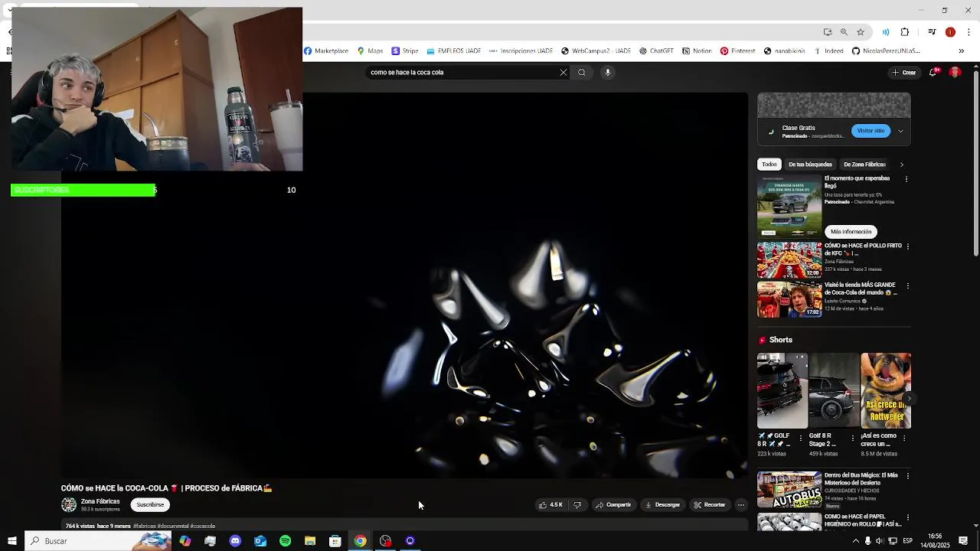Open Indeed bookmark
Screen dimensions: 980x551
tap(828, 51)
